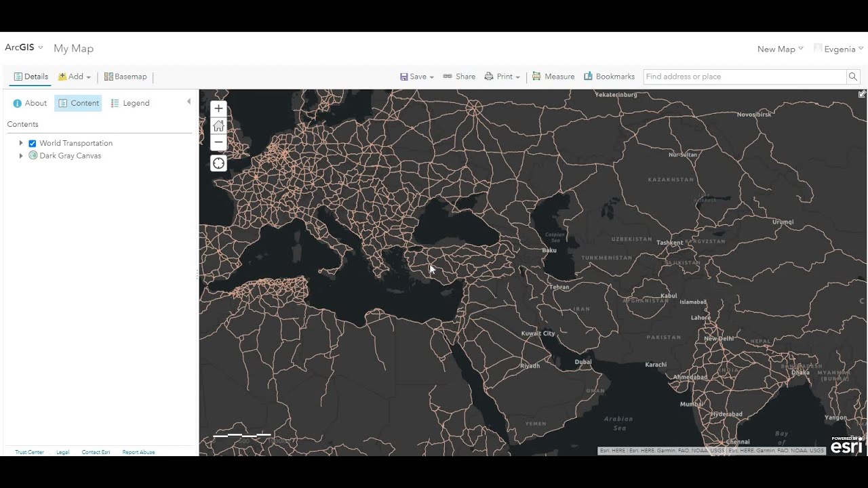The height and width of the screenshot is (488, 868).
Task: Click the Find address or place field
Action: click(x=745, y=77)
